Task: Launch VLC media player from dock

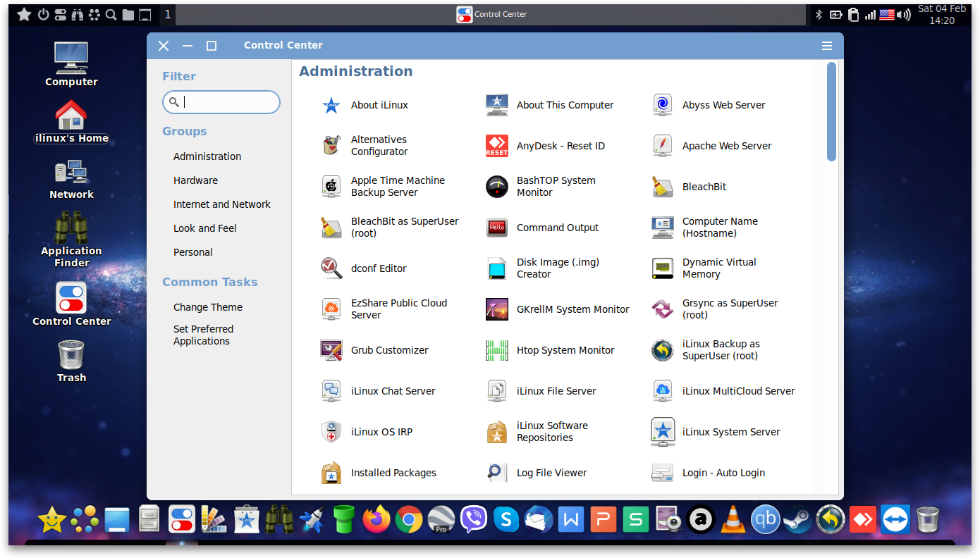Action: (733, 520)
